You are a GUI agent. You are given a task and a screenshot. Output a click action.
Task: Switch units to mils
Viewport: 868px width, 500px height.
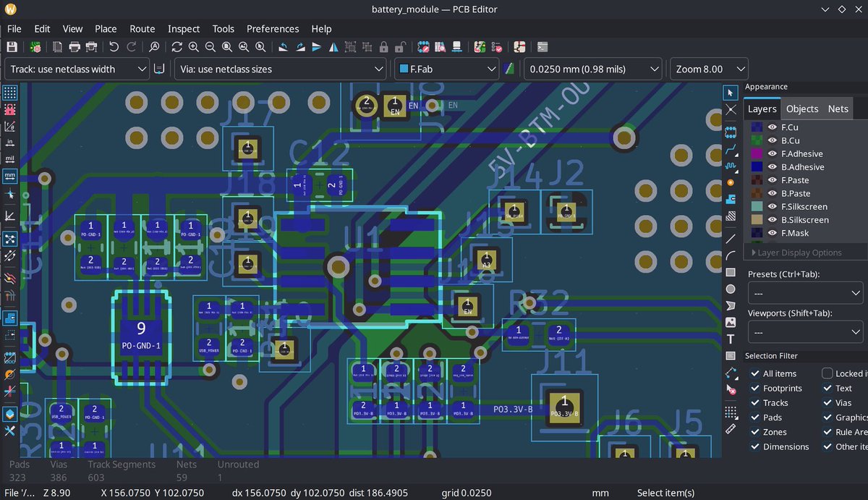pyautogui.click(x=10, y=159)
